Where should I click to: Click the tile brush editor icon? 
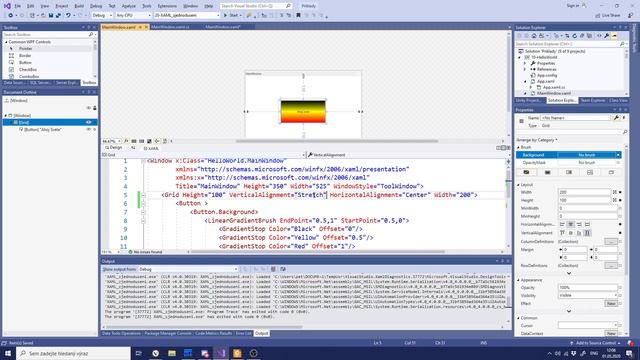tap(590, 172)
